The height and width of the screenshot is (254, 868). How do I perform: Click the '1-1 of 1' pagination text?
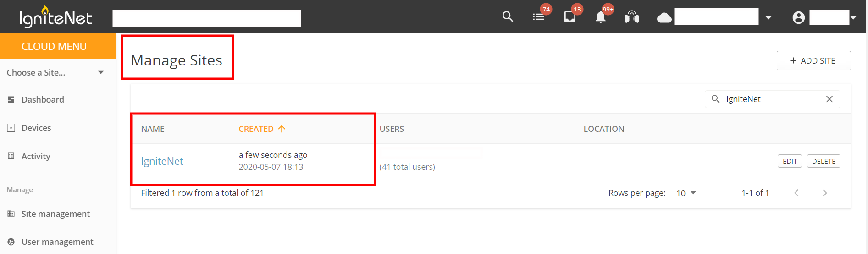pyautogui.click(x=755, y=193)
